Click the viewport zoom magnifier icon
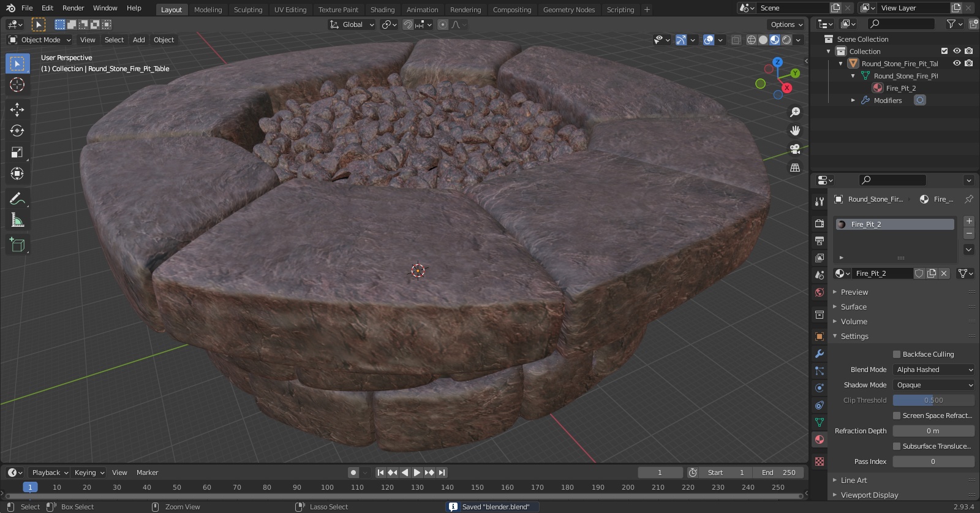 795,112
